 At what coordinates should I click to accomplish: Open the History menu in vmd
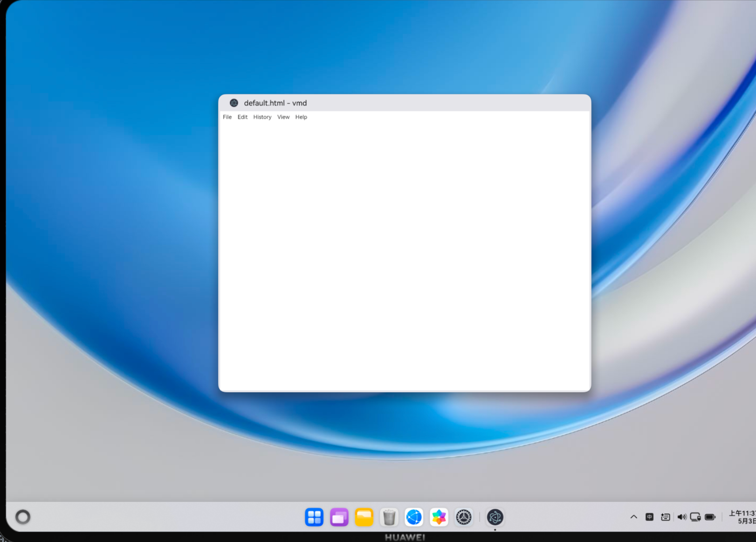(262, 117)
